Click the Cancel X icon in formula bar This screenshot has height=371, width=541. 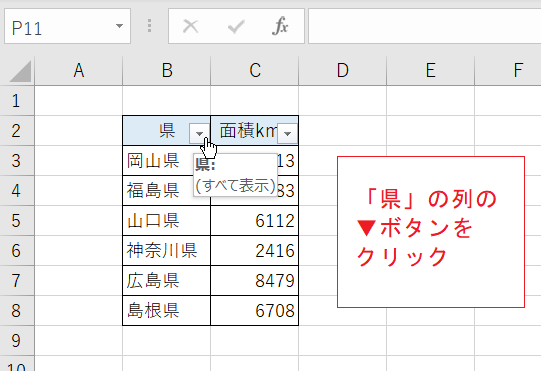click(x=190, y=26)
